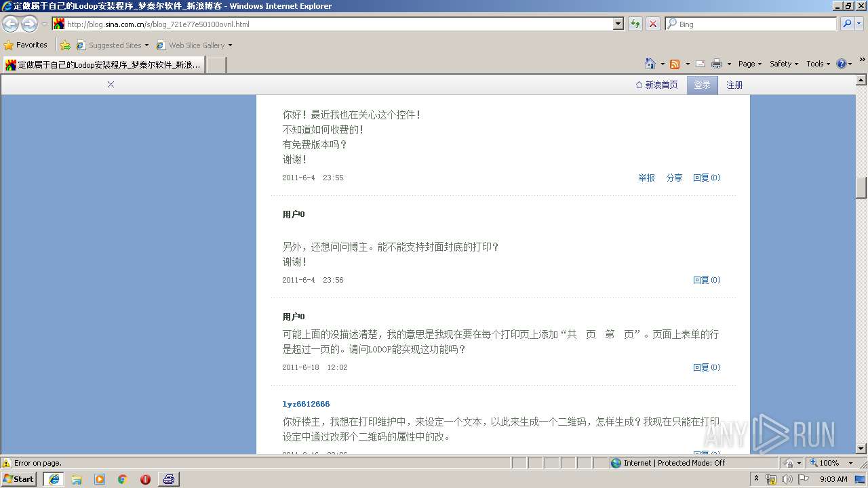868x488 pixels.
Task: Click the Home page icon
Action: [x=650, y=64]
